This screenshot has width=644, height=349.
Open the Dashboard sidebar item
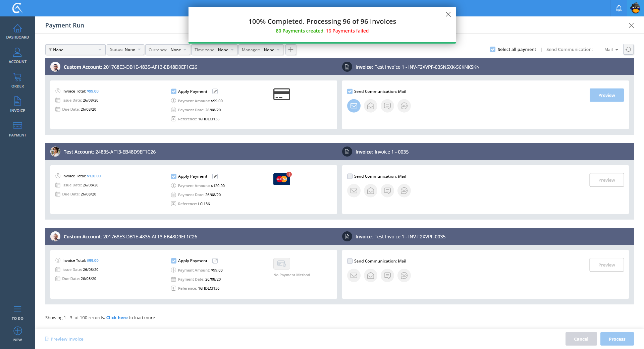point(17,32)
